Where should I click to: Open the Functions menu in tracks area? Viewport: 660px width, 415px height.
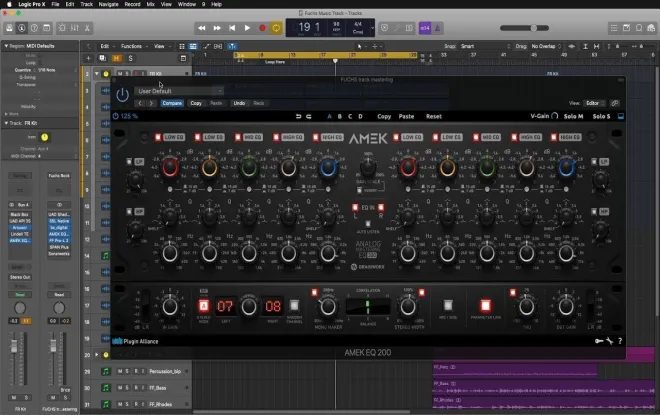[131, 46]
